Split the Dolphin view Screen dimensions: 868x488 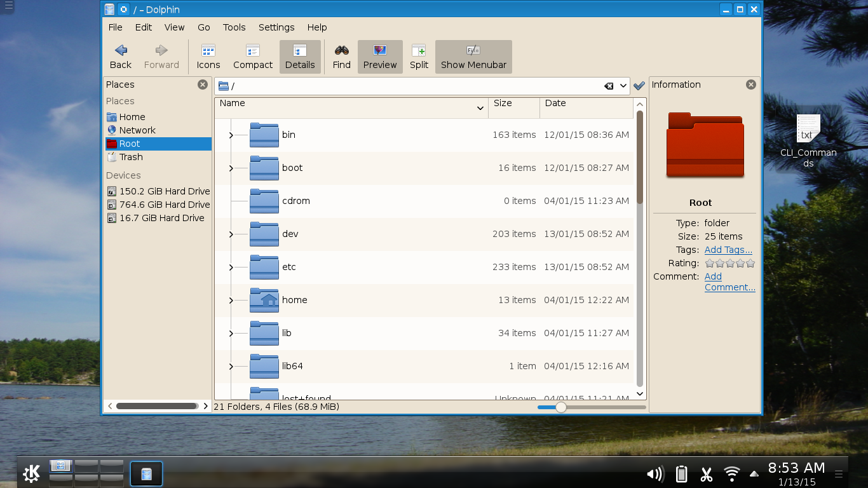[x=419, y=57]
